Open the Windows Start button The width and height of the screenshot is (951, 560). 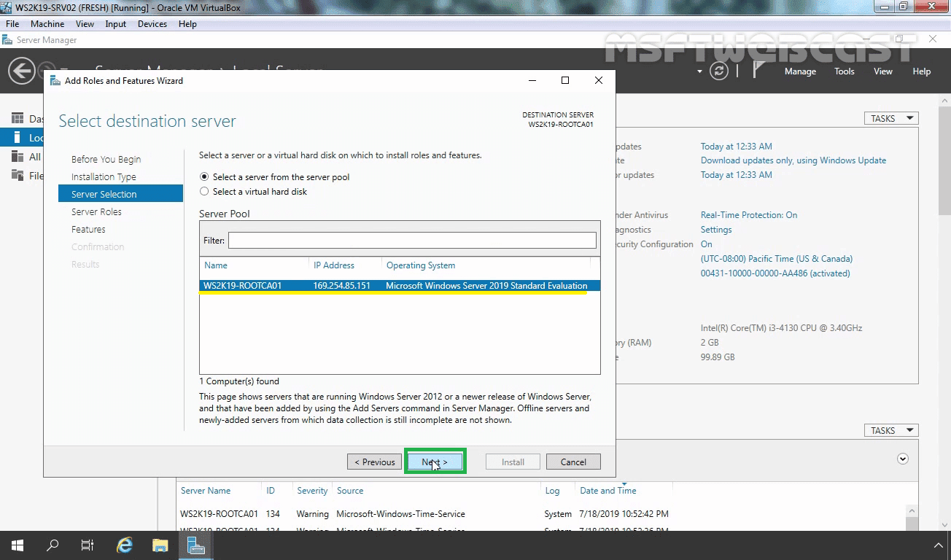(x=17, y=545)
